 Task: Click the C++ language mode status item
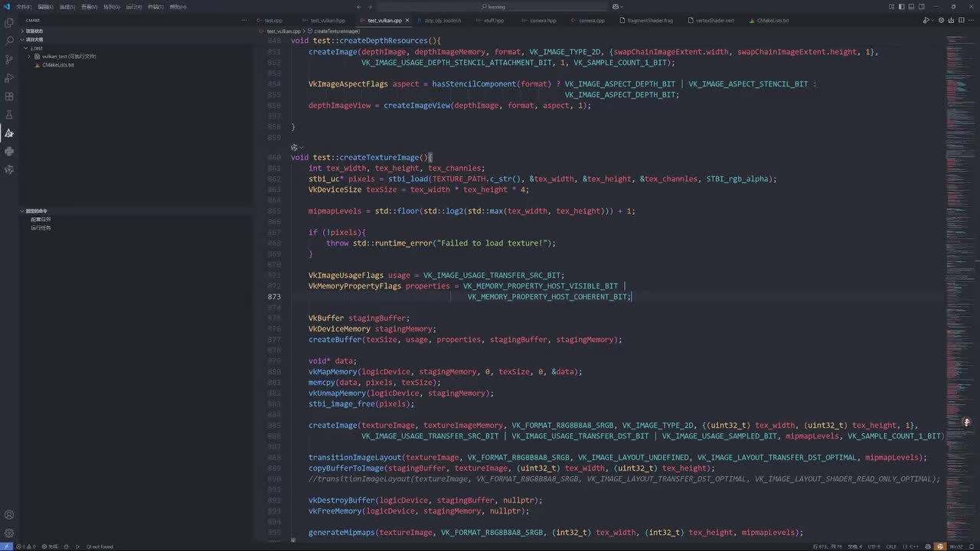click(x=913, y=546)
